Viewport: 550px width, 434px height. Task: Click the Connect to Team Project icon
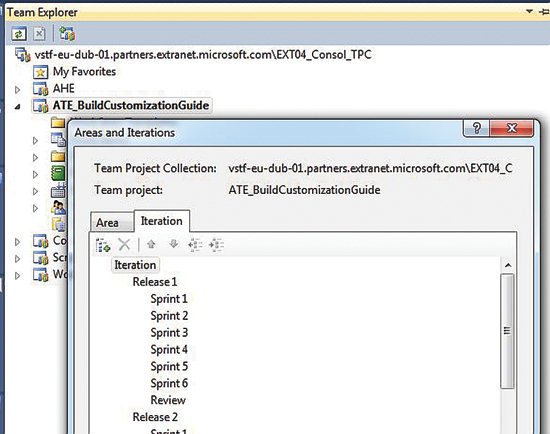click(x=67, y=34)
